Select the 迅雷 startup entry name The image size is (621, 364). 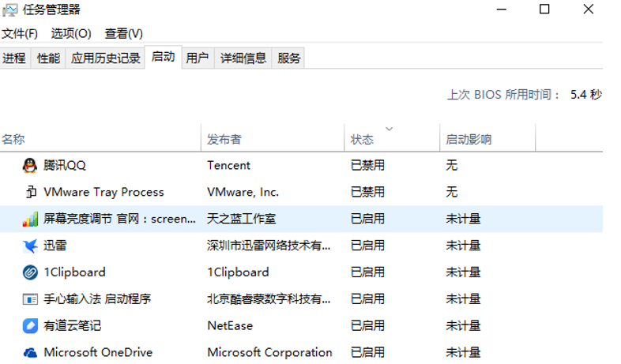tap(55, 246)
